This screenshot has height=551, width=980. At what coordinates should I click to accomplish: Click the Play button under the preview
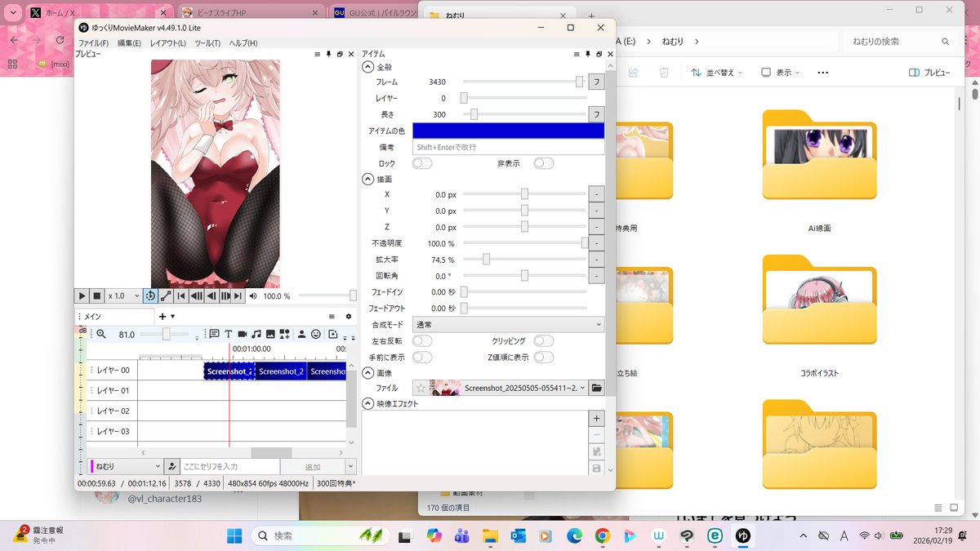(82, 295)
